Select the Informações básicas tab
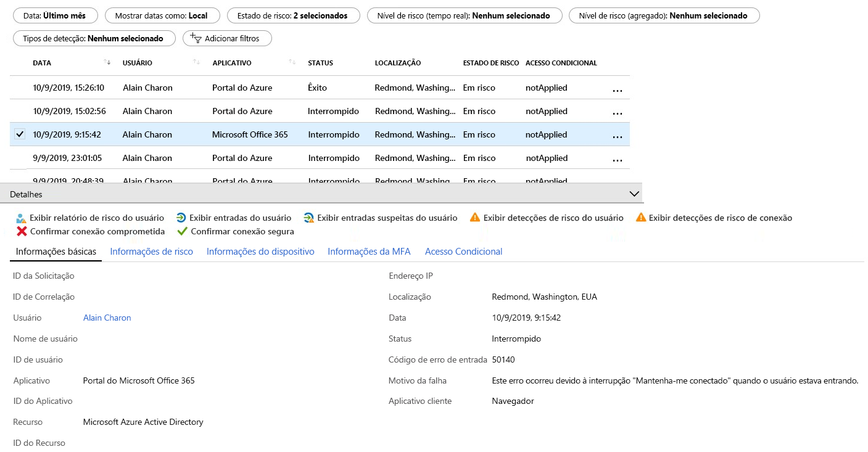The height and width of the screenshot is (452, 868). click(x=56, y=252)
